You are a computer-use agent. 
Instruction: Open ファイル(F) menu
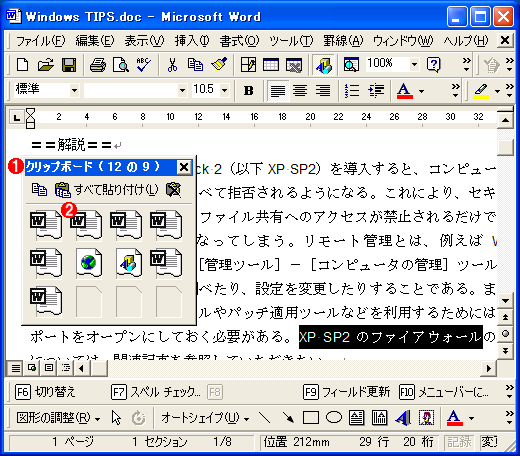click(x=40, y=41)
